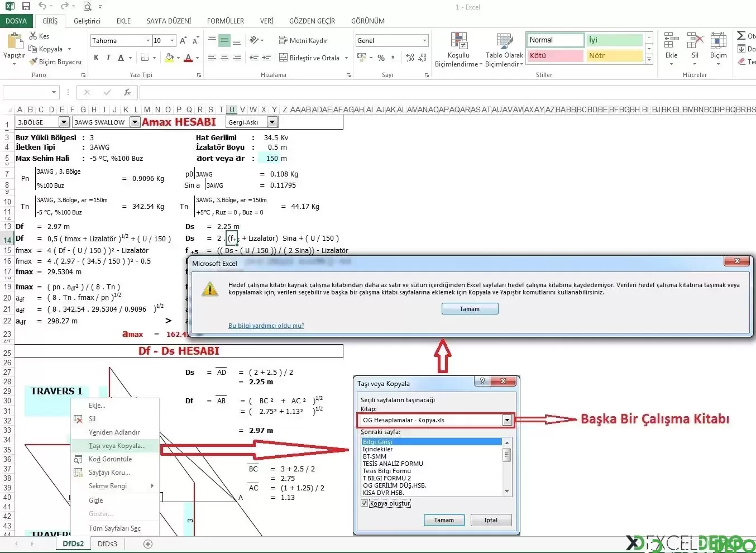Viewport: 756px width, 553px height.
Task: Open Sekme Rengi submenu
Action: pyautogui.click(x=116, y=486)
